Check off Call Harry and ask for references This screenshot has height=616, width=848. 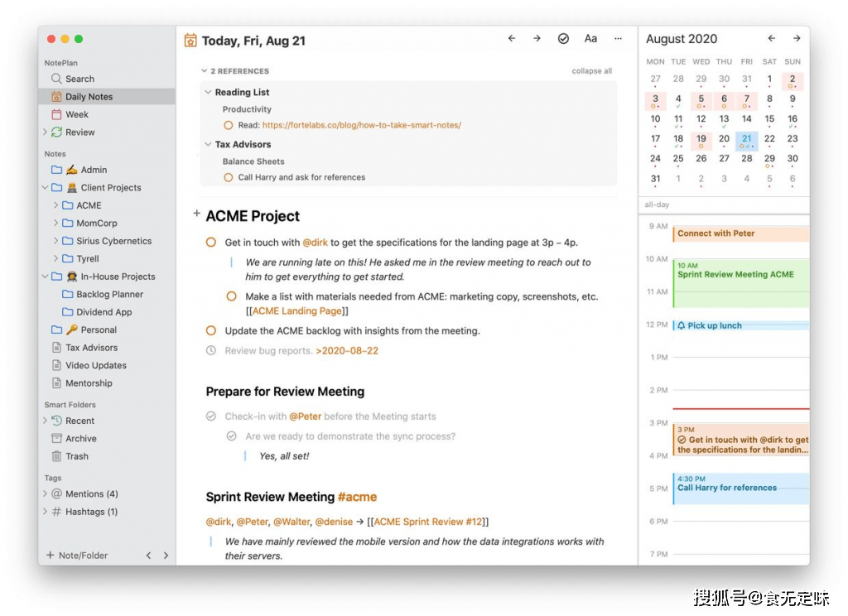pos(229,177)
